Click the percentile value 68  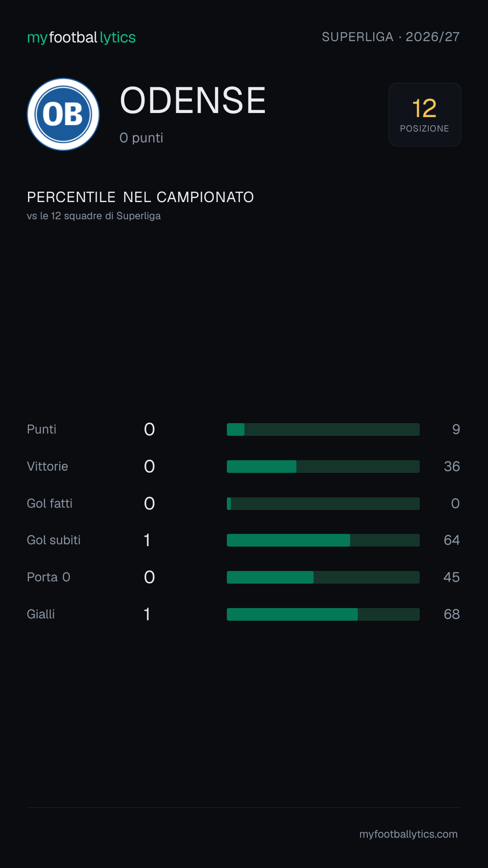(x=452, y=614)
